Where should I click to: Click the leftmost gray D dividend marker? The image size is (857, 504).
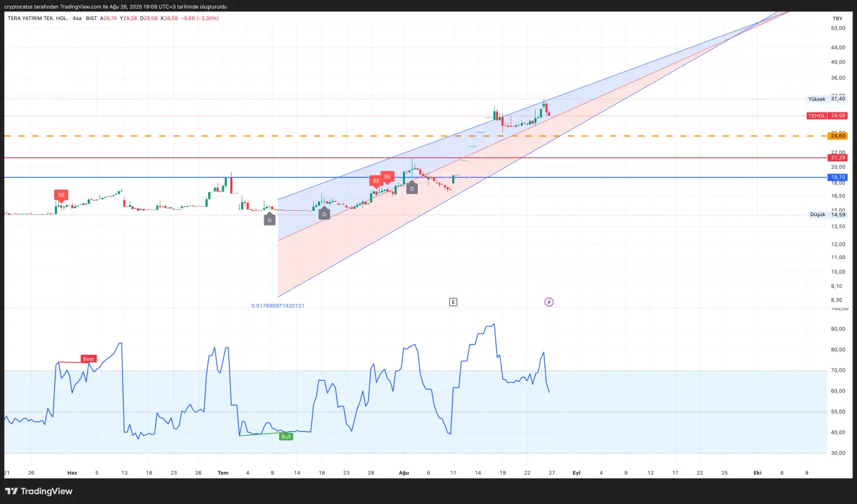(269, 219)
